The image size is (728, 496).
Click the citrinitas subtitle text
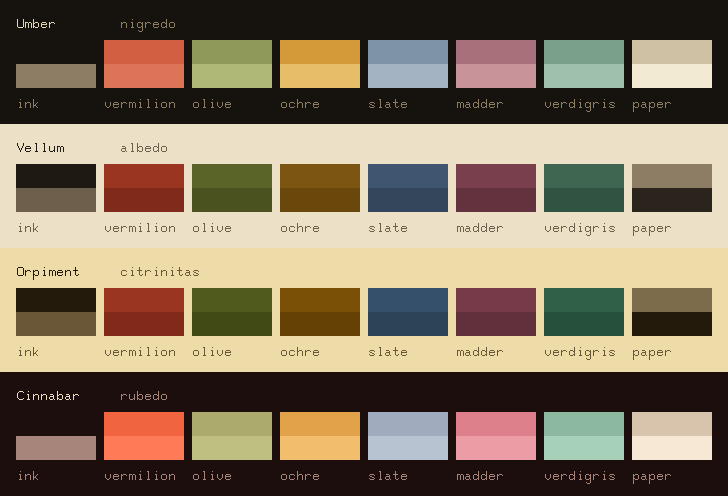coord(160,272)
